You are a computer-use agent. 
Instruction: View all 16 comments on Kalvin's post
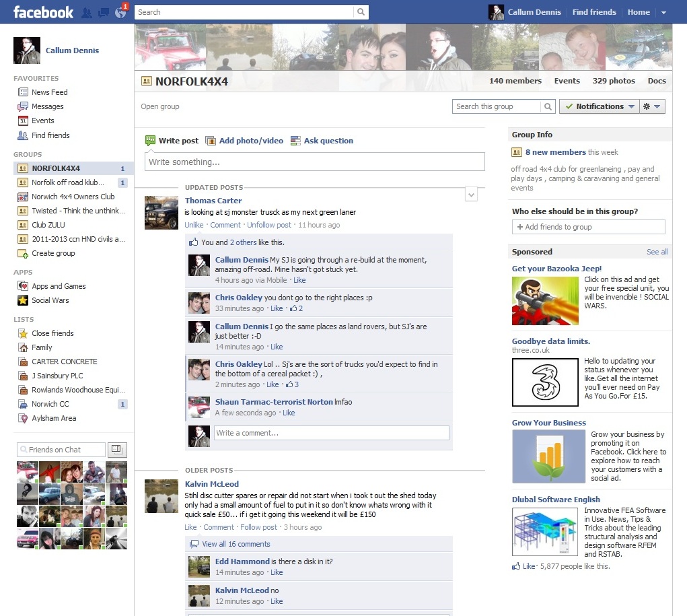(236, 544)
